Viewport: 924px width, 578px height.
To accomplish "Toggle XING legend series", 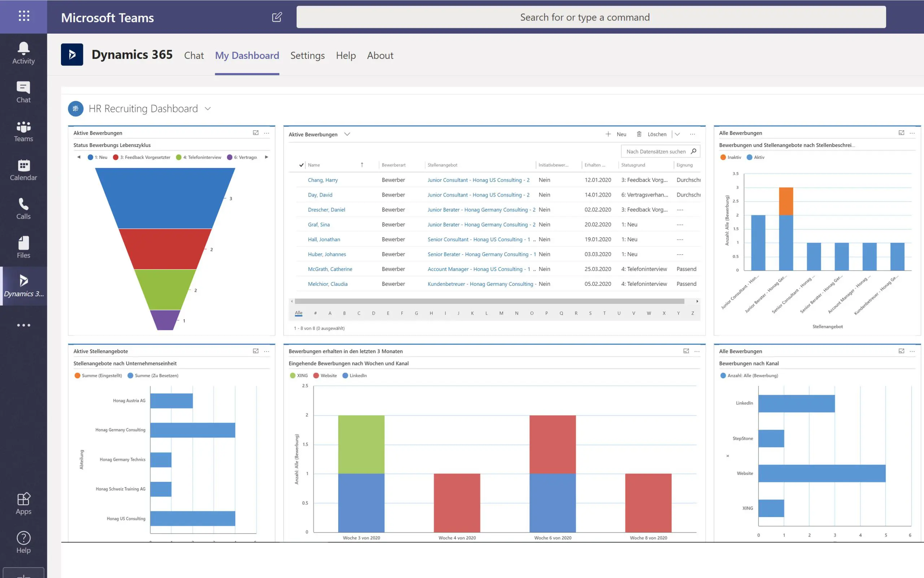I will click(298, 375).
